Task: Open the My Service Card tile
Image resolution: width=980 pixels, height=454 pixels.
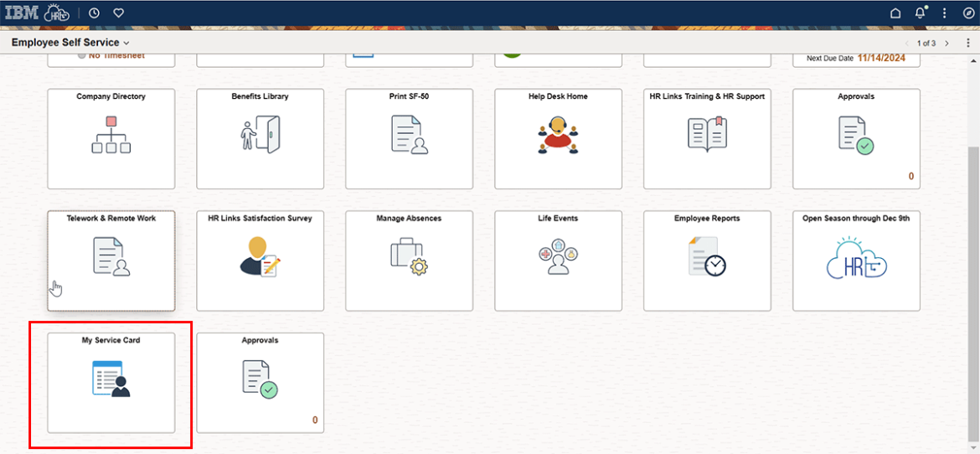Action: point(111,382)
